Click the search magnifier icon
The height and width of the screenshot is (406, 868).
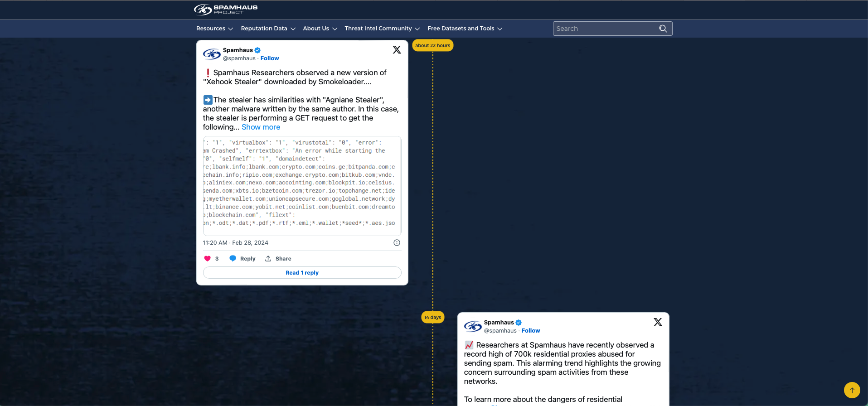click(663, 29)
